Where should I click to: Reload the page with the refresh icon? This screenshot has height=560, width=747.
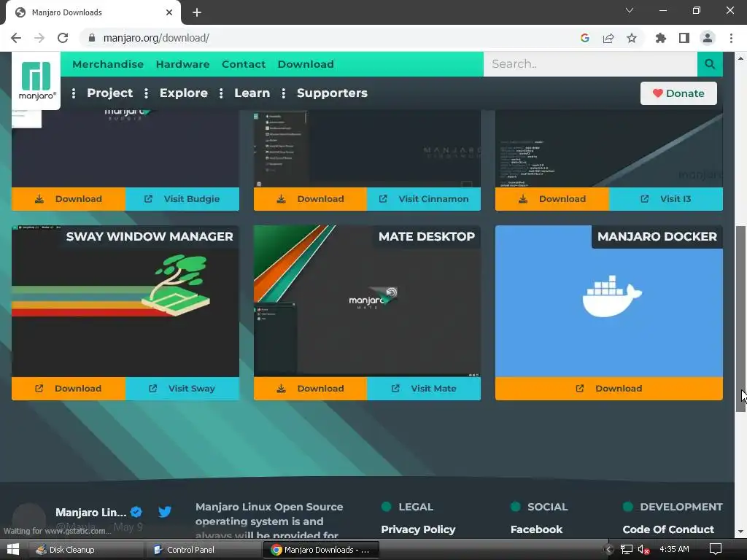[x=63, y=38]
